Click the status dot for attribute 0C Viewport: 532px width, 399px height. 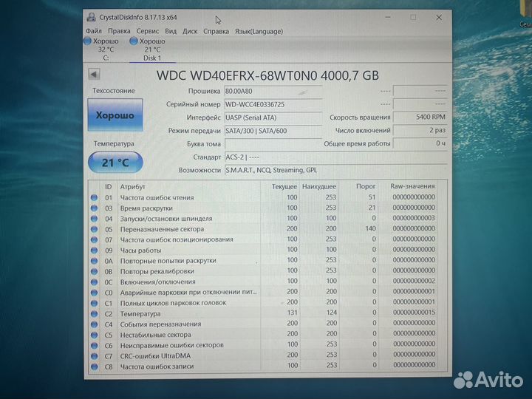coord(95,282)
